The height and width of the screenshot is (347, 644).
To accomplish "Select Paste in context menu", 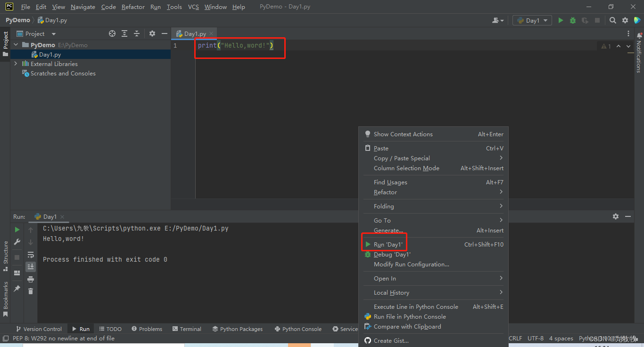I will 434,149.
